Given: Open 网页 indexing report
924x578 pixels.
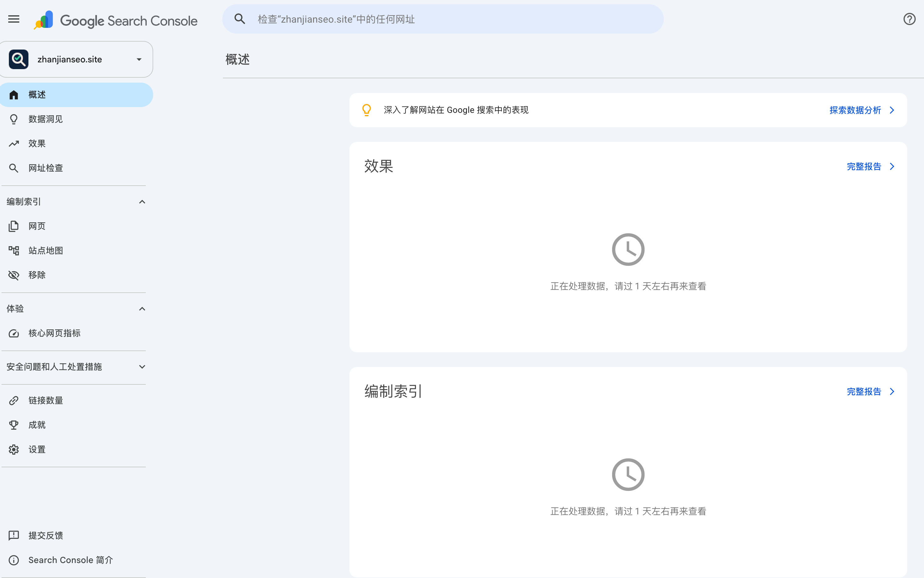Looking at the screenshot, I should click(x=76, y=226).
